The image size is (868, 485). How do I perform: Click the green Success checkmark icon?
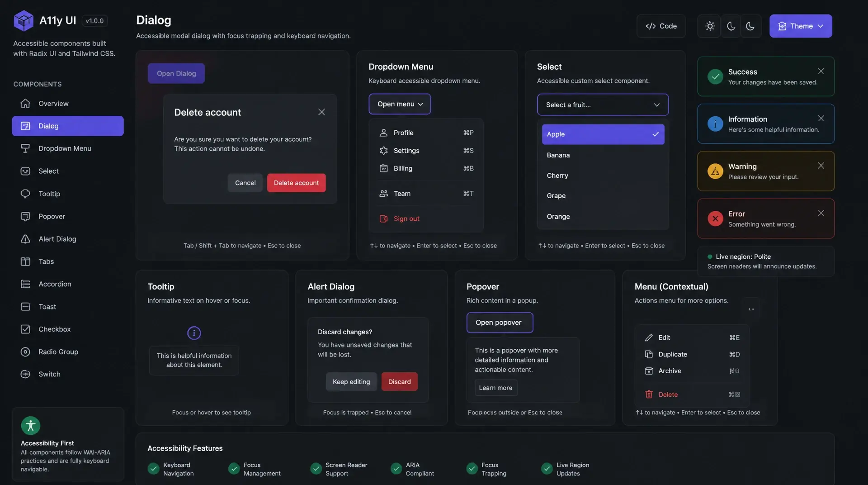[715, 76]
